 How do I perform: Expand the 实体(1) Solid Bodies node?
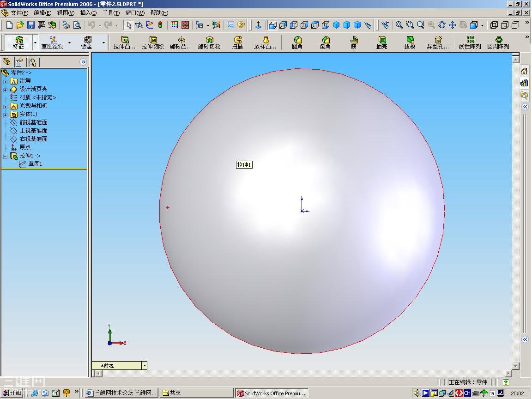[x=5, y=115]
